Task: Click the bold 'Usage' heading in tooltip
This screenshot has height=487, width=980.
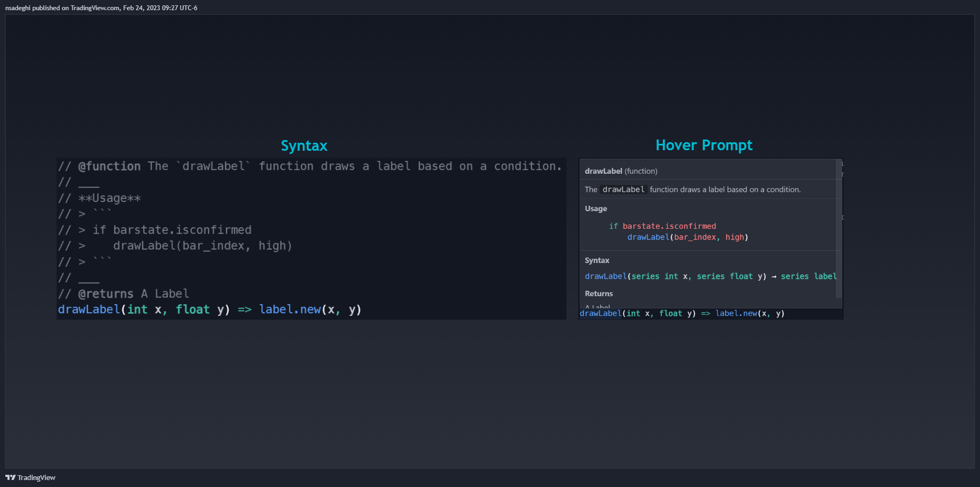Action: (x=596, y=208)
